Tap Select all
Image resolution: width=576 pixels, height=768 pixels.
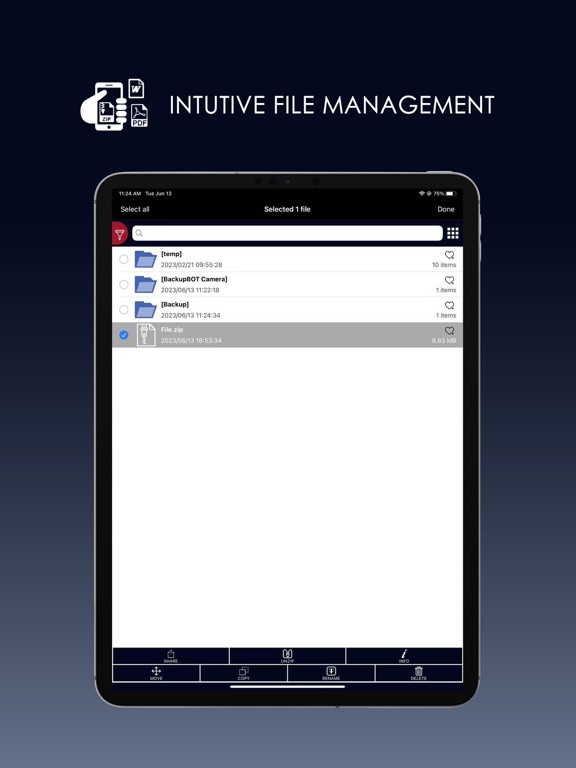(x=135, y=209)
